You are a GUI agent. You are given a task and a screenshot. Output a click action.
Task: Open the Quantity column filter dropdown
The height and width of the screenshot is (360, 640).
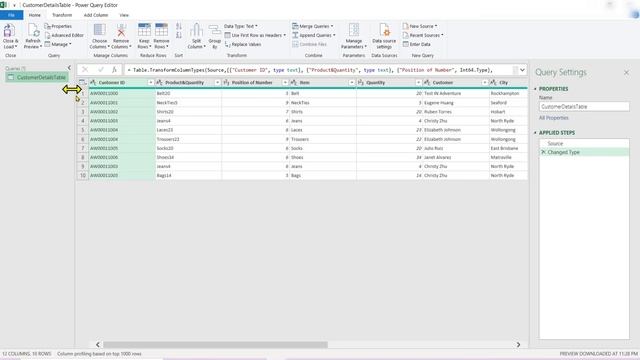(418, 82)
